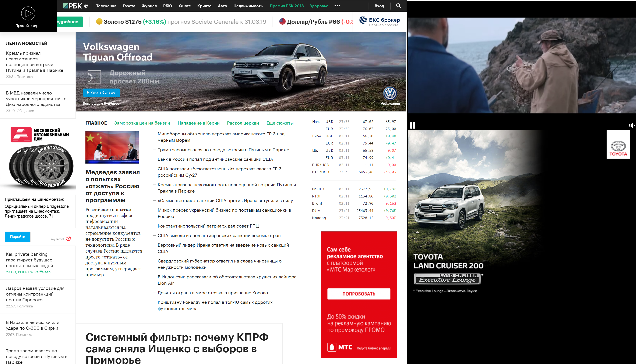Image resolution: width=636 pixels, height=364 pixels.
Task: Click Узнать больше on Volkswagen banner
Action: tap(101, 93)
